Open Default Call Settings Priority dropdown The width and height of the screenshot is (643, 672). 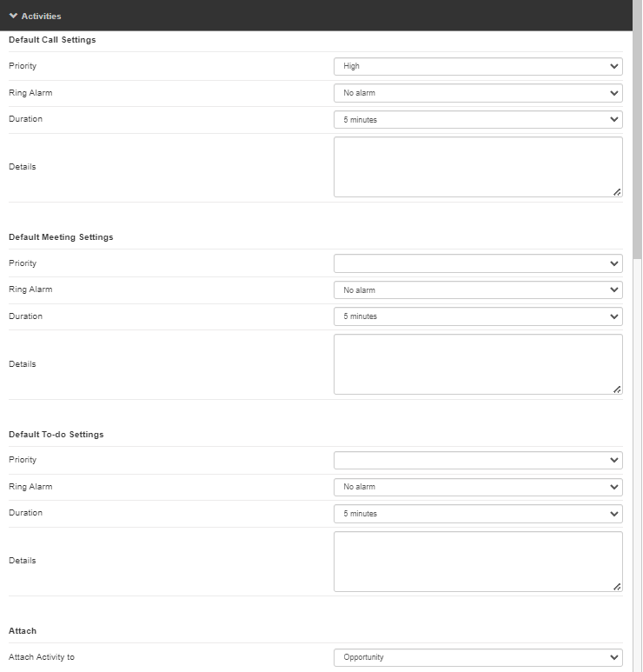477,66
